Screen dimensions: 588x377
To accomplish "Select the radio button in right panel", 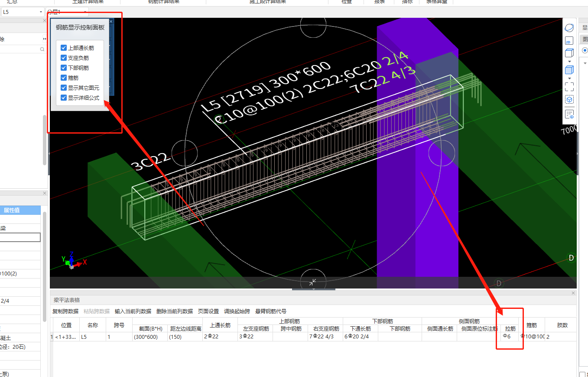I will pos(585,50).
